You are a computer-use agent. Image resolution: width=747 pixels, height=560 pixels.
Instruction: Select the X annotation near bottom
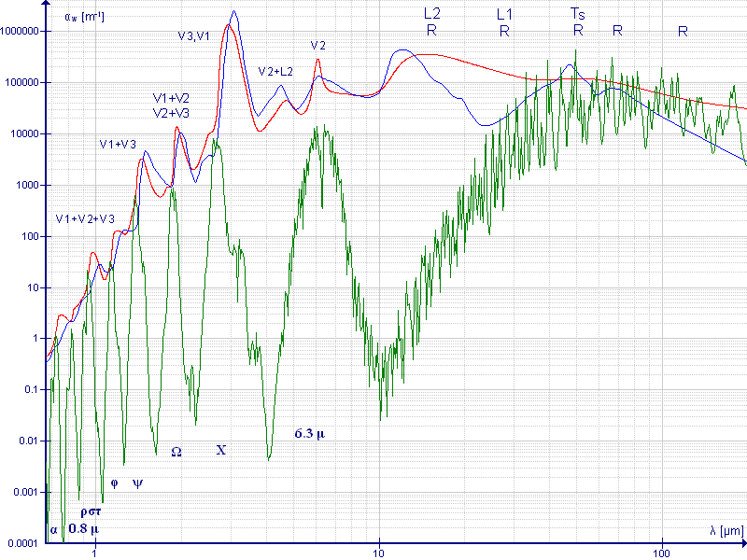pyautogui.click(x=221, y=450)
